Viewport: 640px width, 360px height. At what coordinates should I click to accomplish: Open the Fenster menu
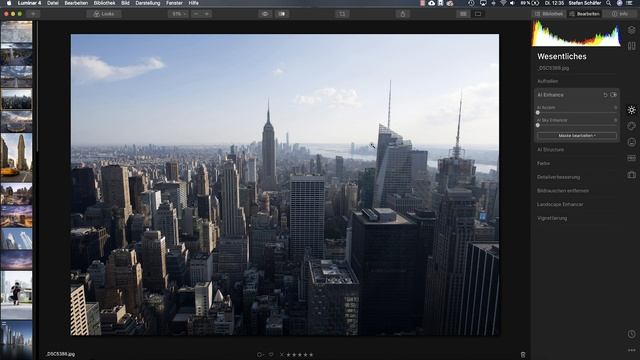click(x=174, y=3)
